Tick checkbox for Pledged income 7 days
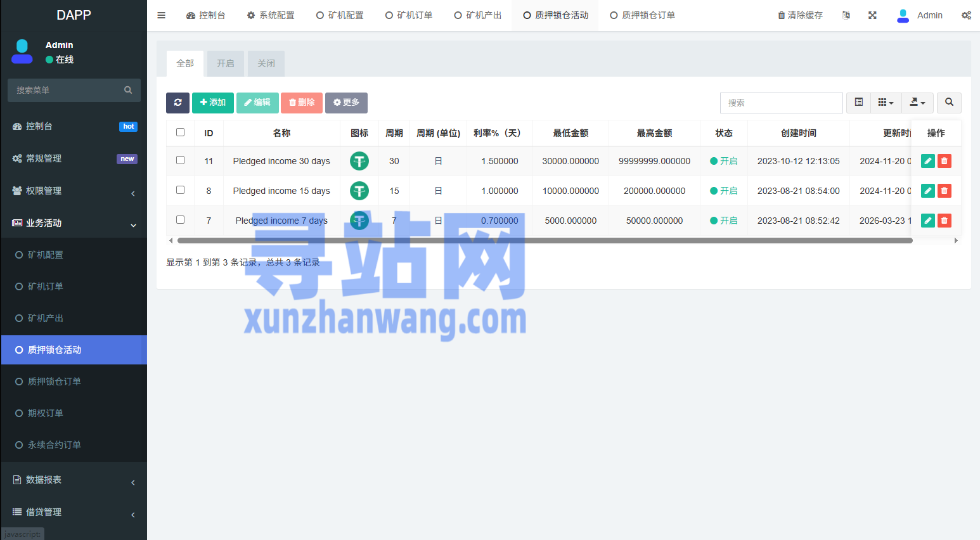The width and height of the screenshot is (980, 540). pos(181,220)
